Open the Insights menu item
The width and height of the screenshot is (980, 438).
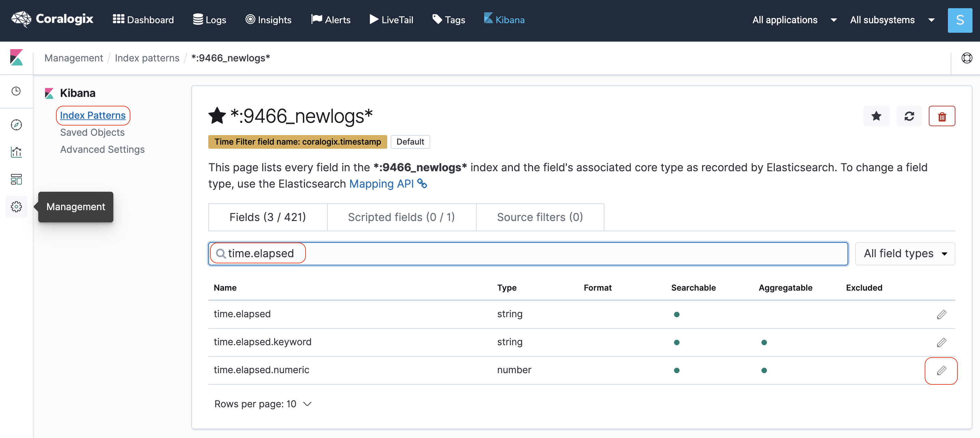click(268, 19)
